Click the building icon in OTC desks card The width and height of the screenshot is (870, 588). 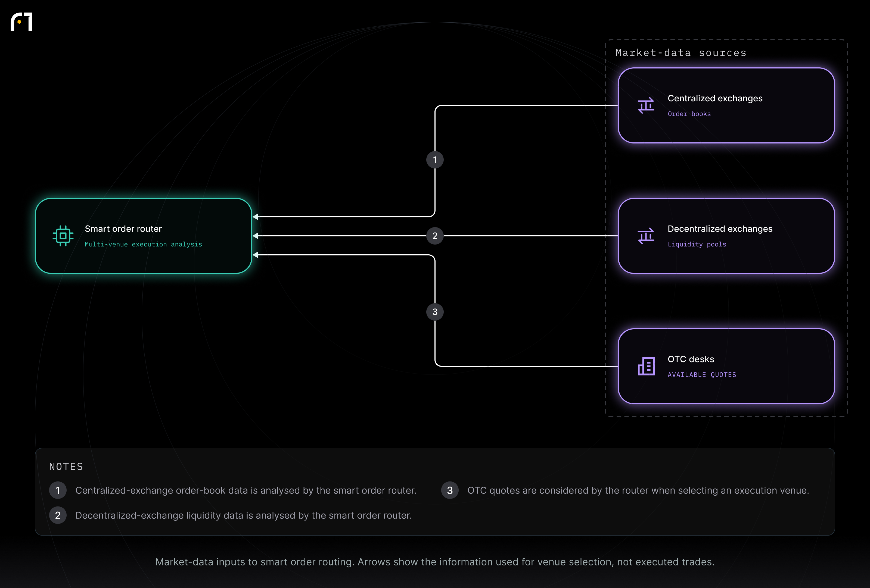(x=646, y=366)
